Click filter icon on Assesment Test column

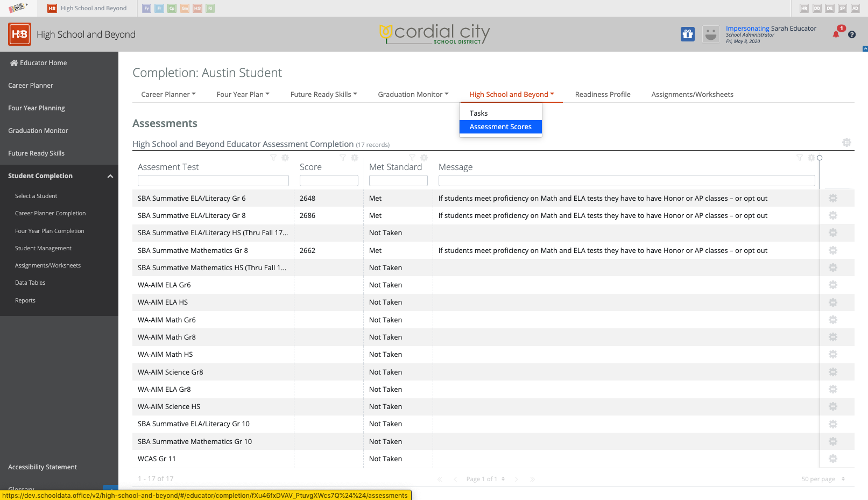pos(273,158)
